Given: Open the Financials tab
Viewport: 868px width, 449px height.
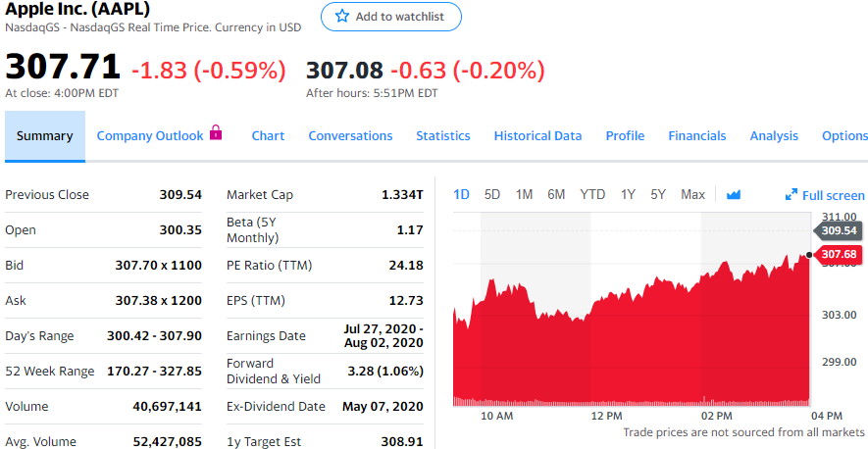Looking at the screenshot, I should coord(697,136).
